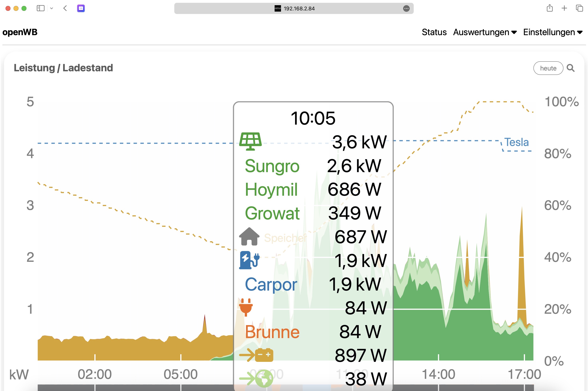Open a new browser tab with plus icon
This screenshot has width=588, height=391.
coord(564,8)
